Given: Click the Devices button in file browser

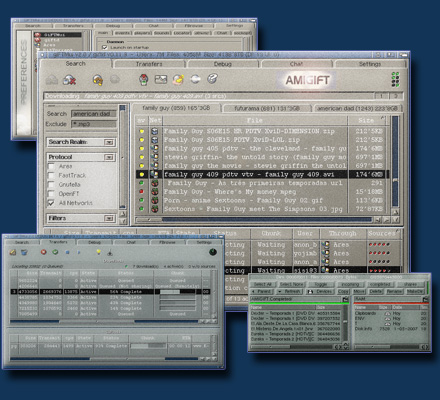Looking at the screenshot, I should click(x=320, y=291).
